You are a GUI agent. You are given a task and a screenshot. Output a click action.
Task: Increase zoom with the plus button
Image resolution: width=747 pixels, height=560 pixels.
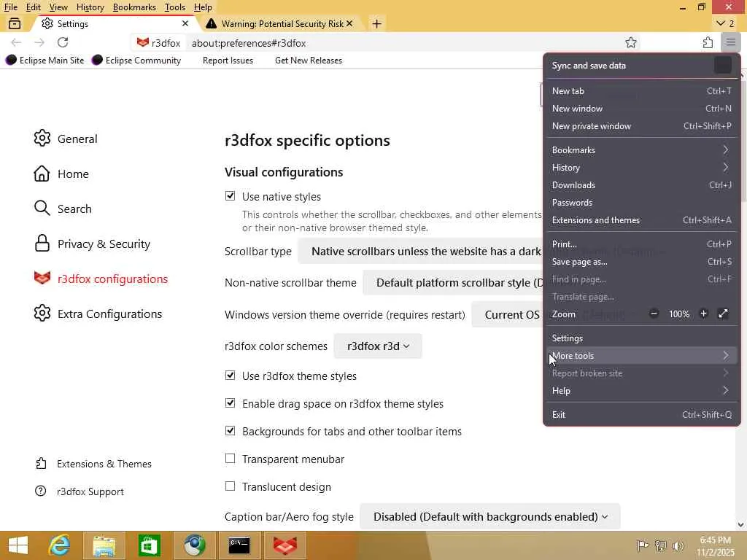pyautogui.click(x=704, y=314)
